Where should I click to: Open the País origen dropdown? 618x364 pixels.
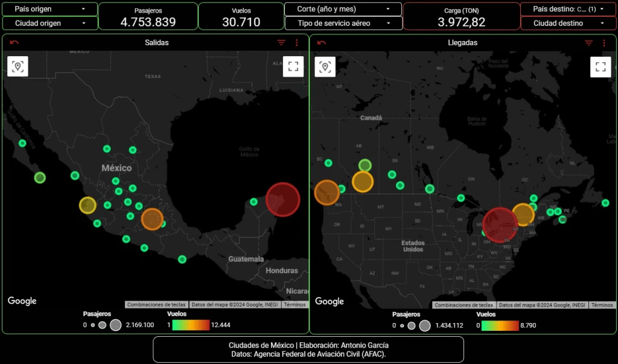(x=49, y=10)
